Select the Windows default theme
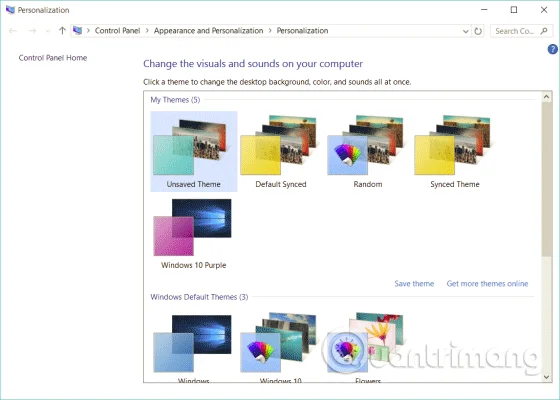This screenshot has height=400, width=560. (194, 346)
